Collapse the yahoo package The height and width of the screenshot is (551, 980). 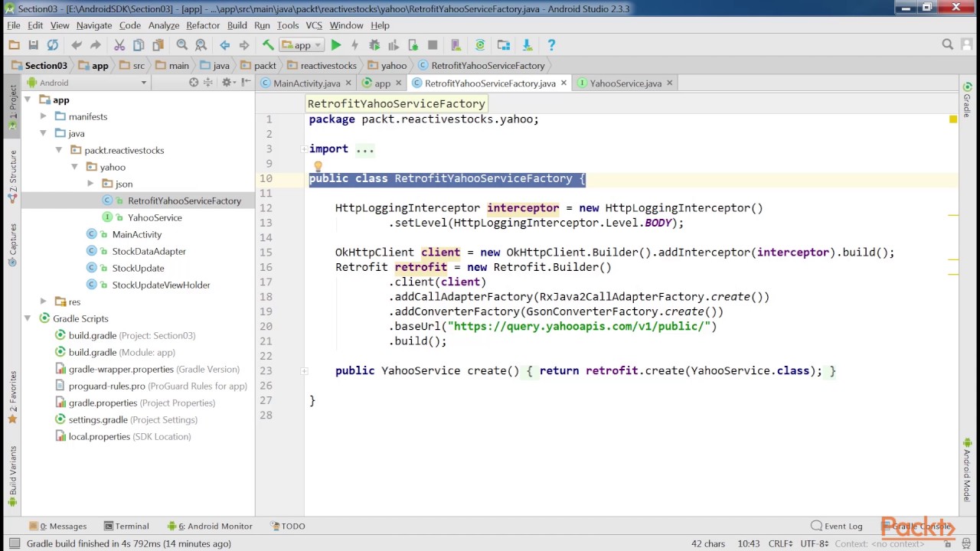pos(74,167)
